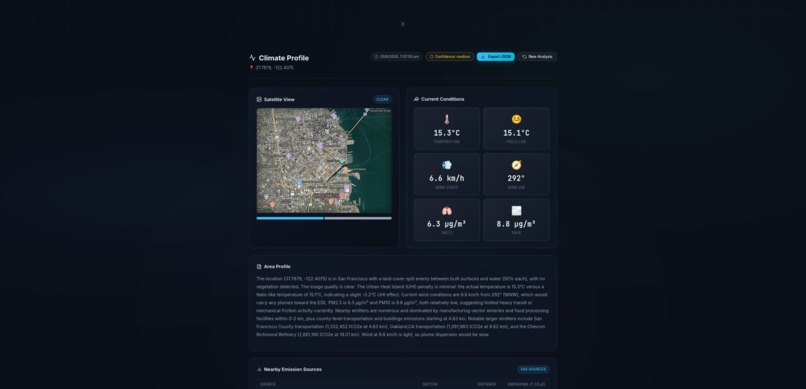
Task: Click blue segment of satellite progress bar
Action: (290, 218)
